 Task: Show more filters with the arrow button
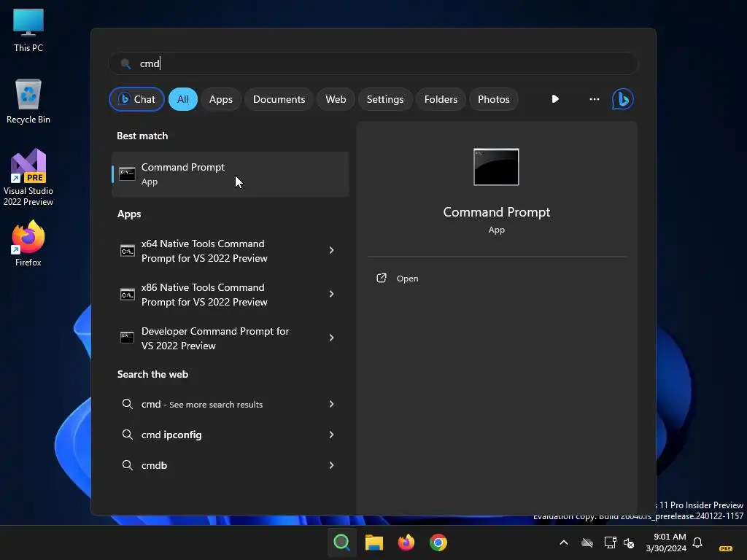[555, 99]
